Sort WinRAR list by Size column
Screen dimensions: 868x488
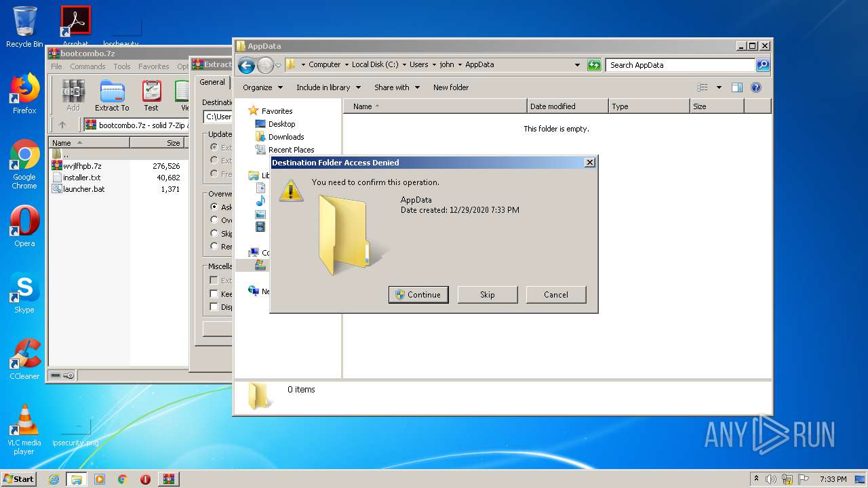pos(159,143)
